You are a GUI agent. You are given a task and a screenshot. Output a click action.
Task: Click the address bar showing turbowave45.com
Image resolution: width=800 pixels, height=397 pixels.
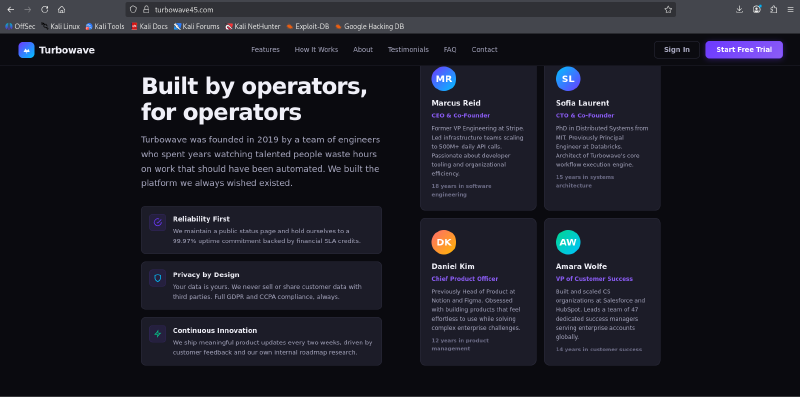[401, 9]
